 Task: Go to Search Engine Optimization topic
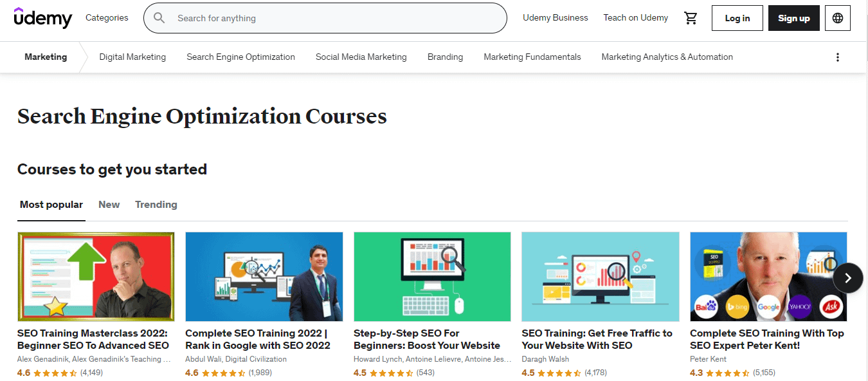(x=240, y=57)
